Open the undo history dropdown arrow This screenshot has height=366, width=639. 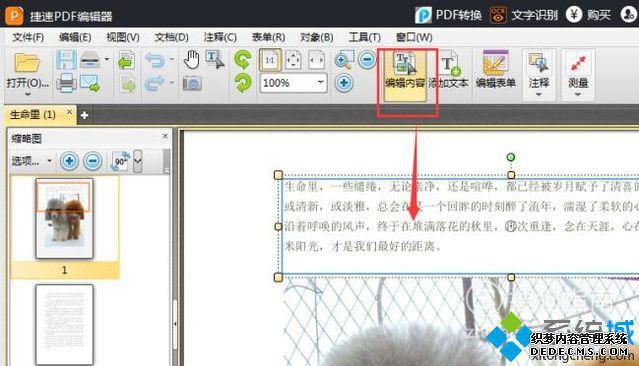coord(172,60)
